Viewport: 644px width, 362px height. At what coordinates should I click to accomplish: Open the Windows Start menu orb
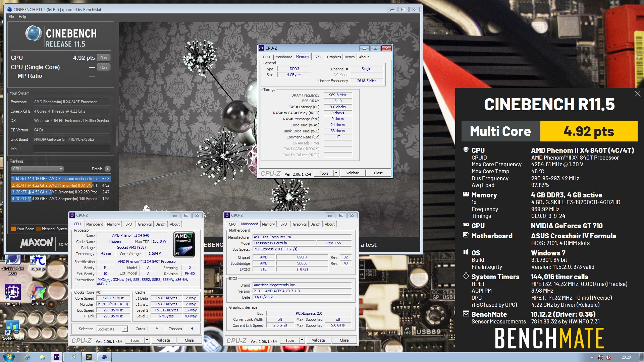coord(9,357)
